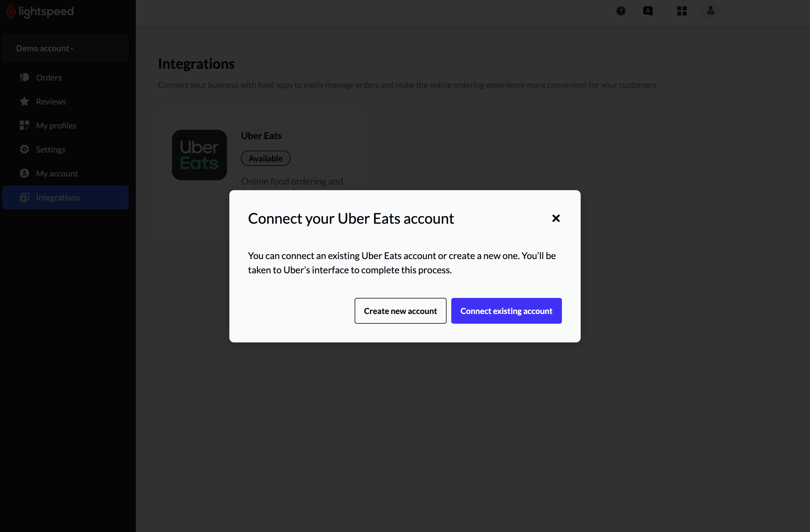Click the help question mark icon
This screenshot has width=810, height=532.
click(x=621, y=11)
